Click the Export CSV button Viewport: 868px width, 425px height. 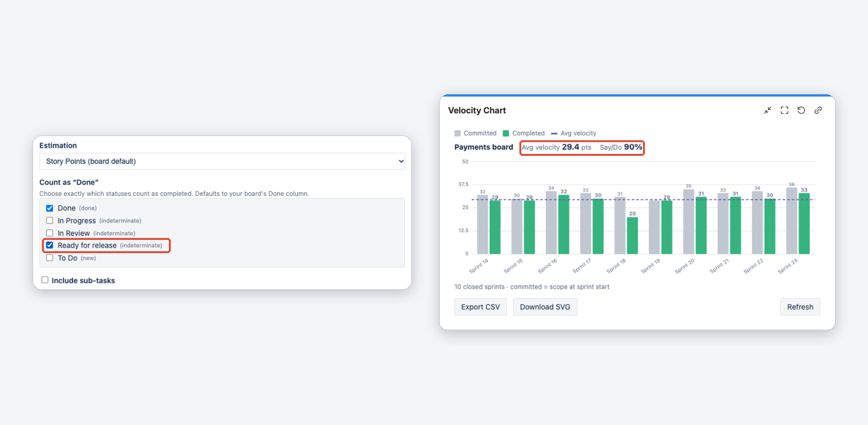[480, 307]
